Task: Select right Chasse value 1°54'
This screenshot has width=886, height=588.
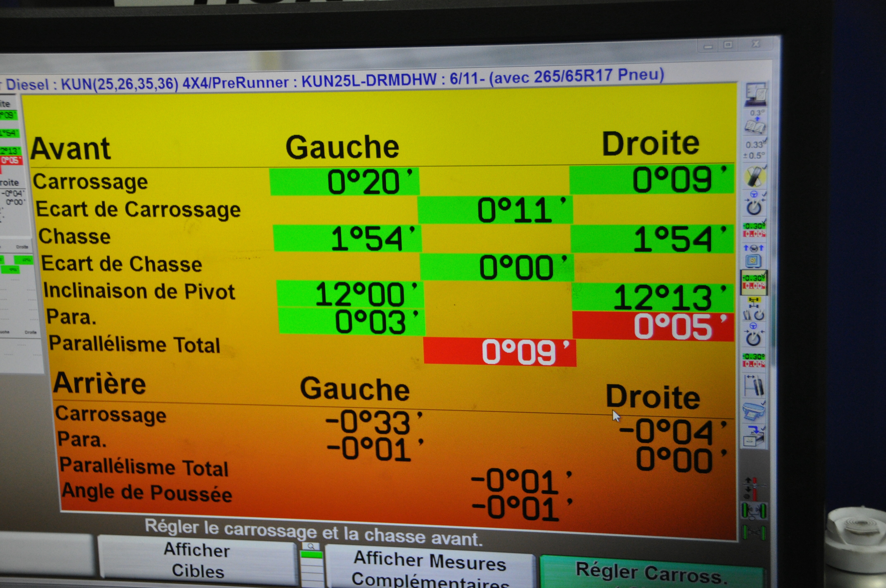Action: click(x=652, y=238)
